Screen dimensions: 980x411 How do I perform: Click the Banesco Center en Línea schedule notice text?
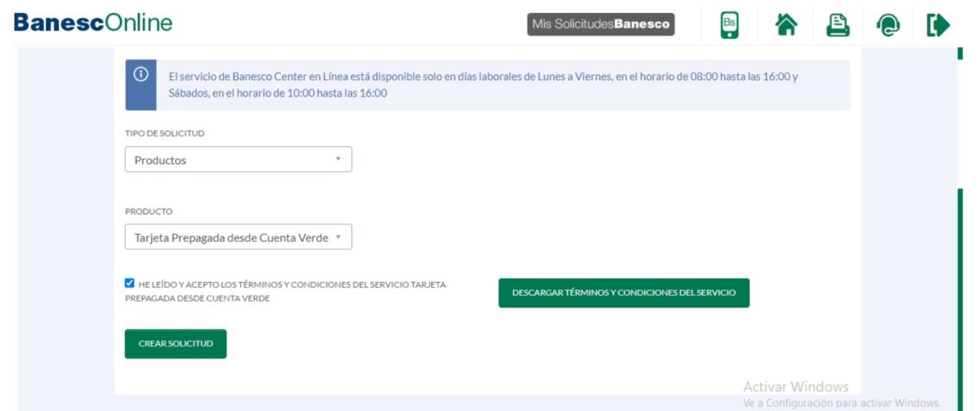point(483,84)
